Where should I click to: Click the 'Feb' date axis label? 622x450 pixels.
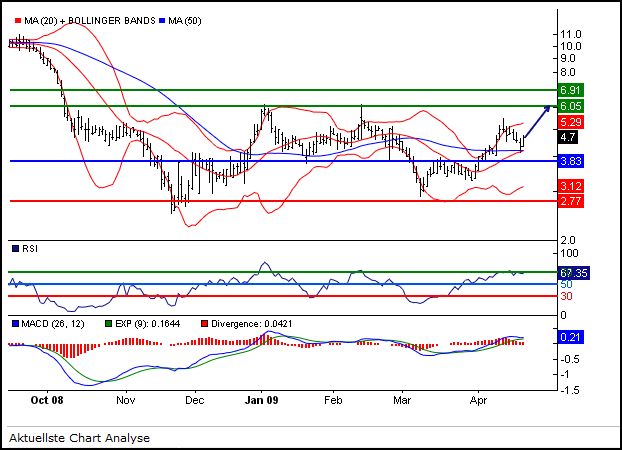point(333,400)
